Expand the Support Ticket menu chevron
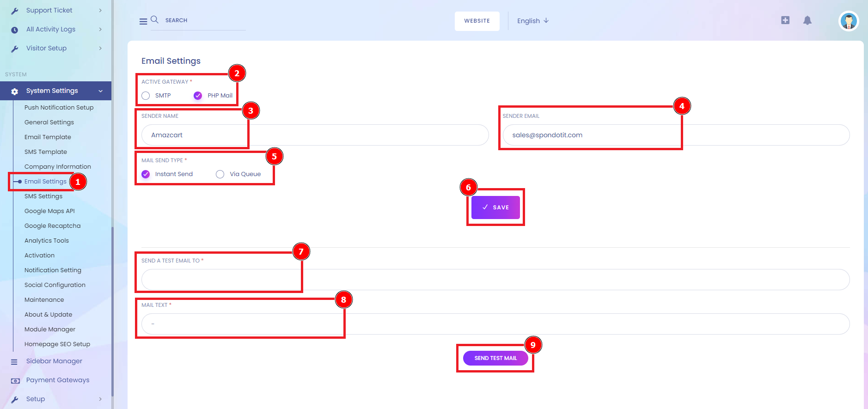The image size is (868, 409). [x=100, y=10]
